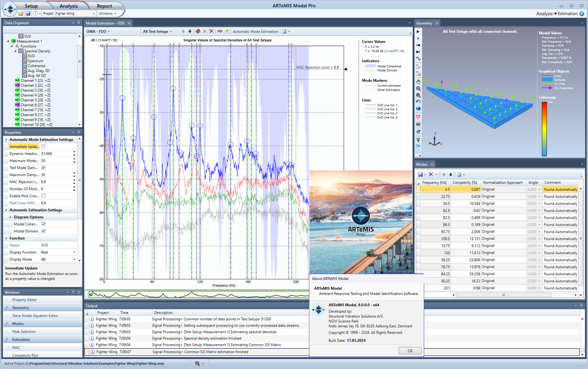
Task: Open Slave Nodes Equation Editor window
Action: [42, 315]
